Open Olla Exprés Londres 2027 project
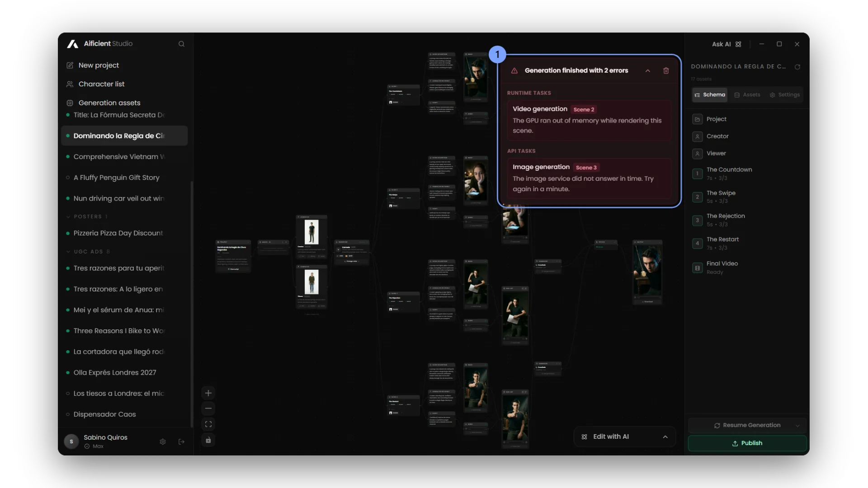The image size is (868, 488). pos(124,373)
